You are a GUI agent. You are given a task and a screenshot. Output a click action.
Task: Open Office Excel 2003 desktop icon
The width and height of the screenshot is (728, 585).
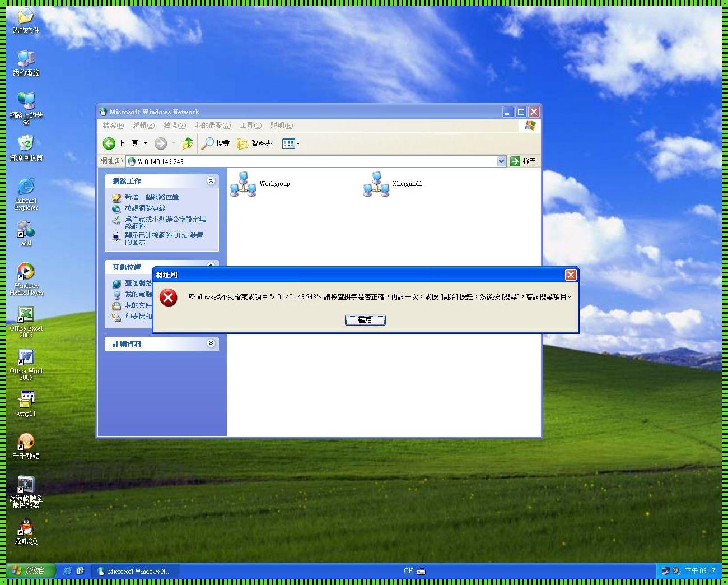(x=26, y=322)
